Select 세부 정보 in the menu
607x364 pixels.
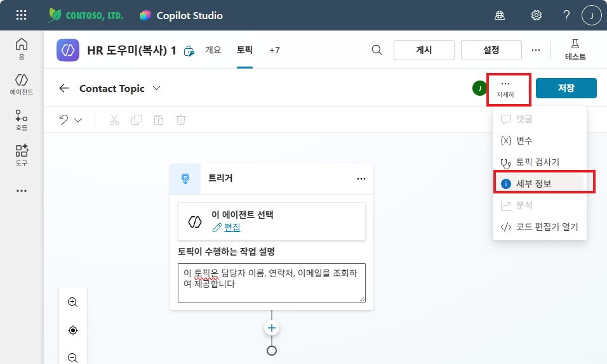coord(540,183)
